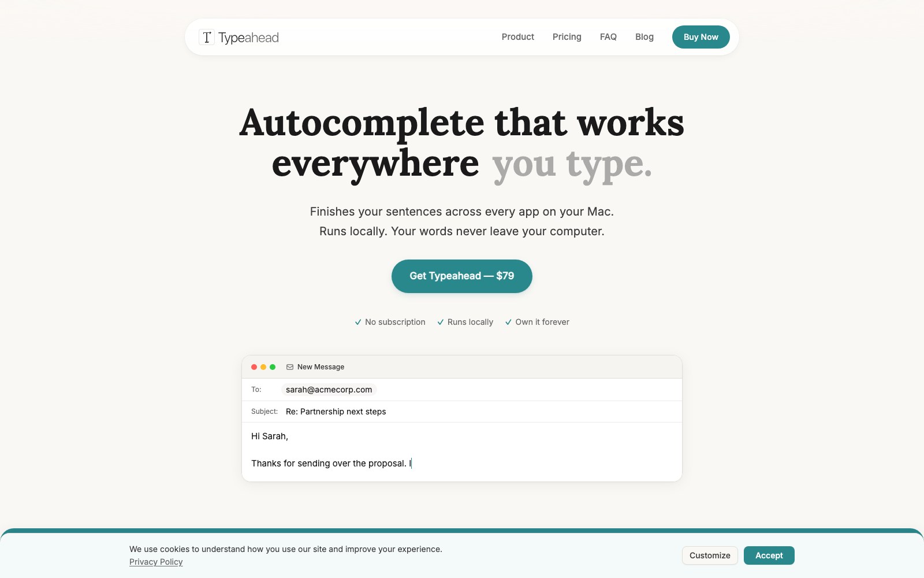Click the red close dot in New Message

click(254, 367)
